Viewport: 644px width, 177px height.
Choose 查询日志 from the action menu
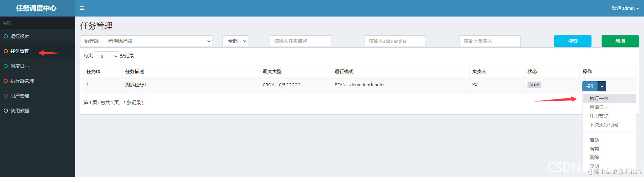click(609, 107)
